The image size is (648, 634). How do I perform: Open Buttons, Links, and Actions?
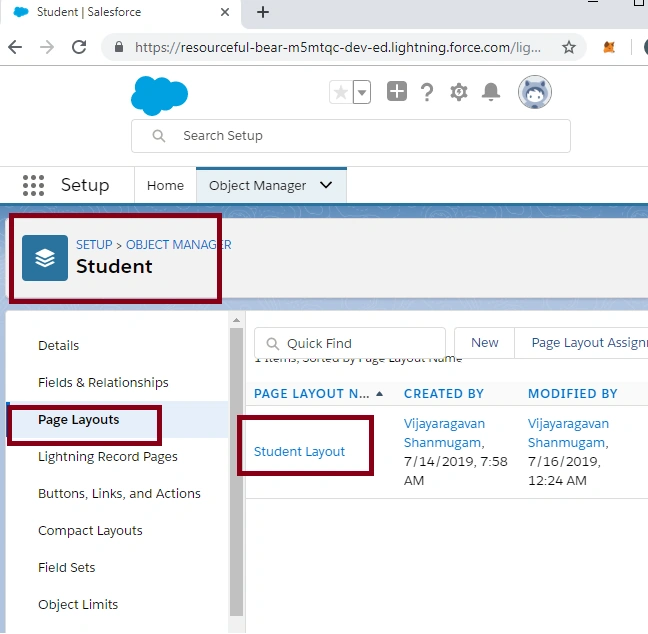point(119,493)
